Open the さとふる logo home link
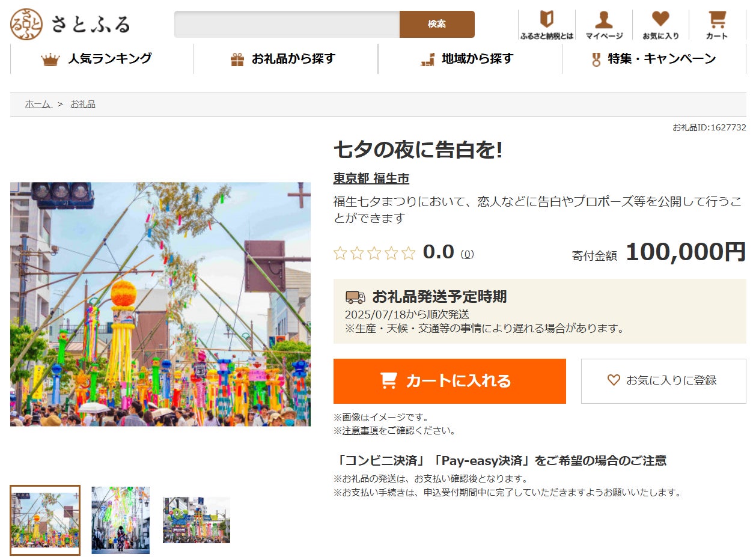756x557 pixels. [x=70, y=24]
